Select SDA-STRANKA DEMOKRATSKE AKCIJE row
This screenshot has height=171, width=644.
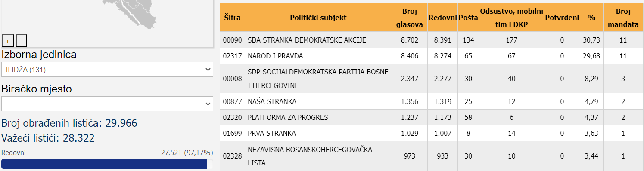(x=432, y=40)
